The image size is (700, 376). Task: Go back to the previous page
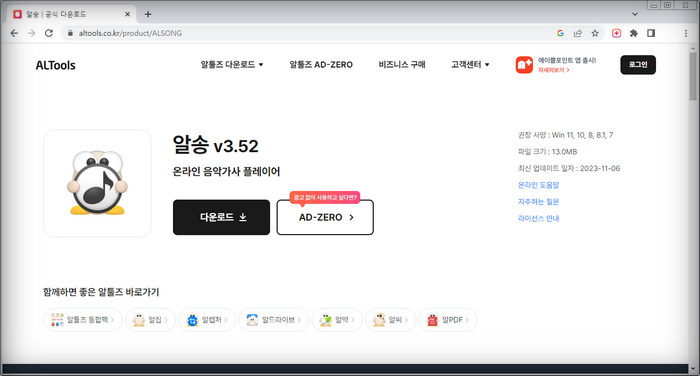14,33
